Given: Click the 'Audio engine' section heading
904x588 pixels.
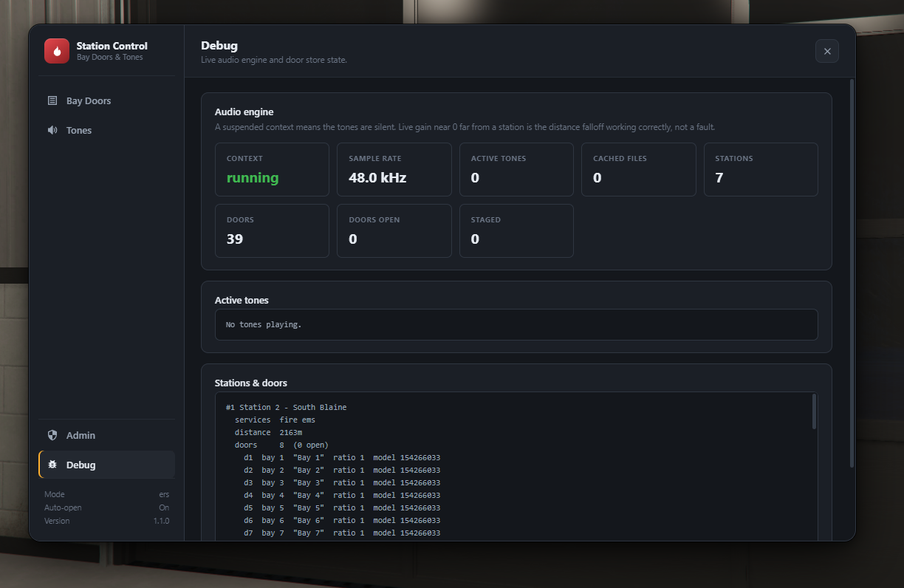Looking at the screenshot, I should [244, 112].
